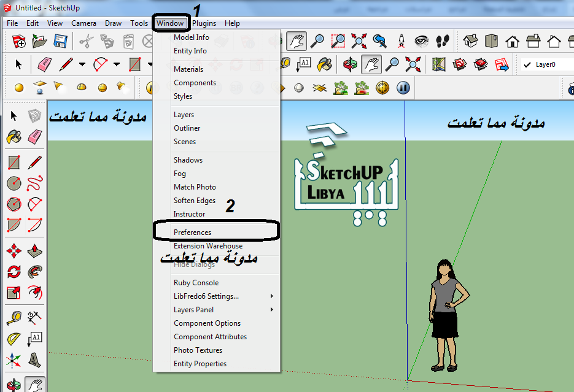
Task: Open the Draw menu
Action: pyautogui.click(x=113, y=23)
